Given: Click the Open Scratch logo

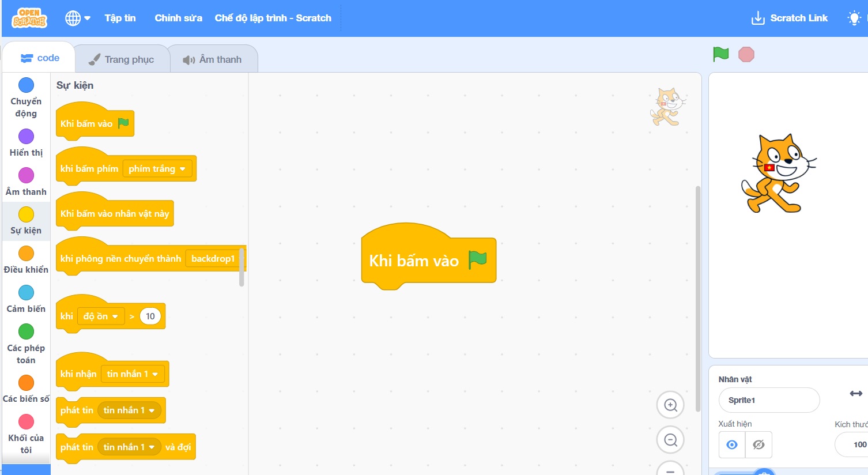Looking at the screenshot, I should tap(29, 18).
